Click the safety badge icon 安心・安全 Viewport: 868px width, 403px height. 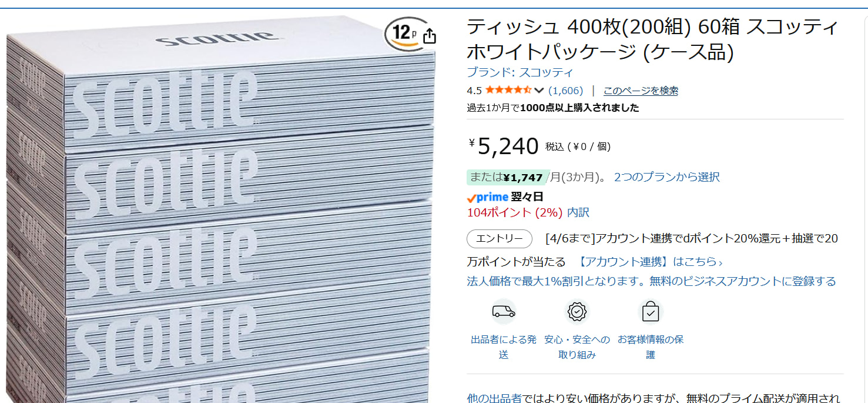pyautogui.click(x=577, y=311)
